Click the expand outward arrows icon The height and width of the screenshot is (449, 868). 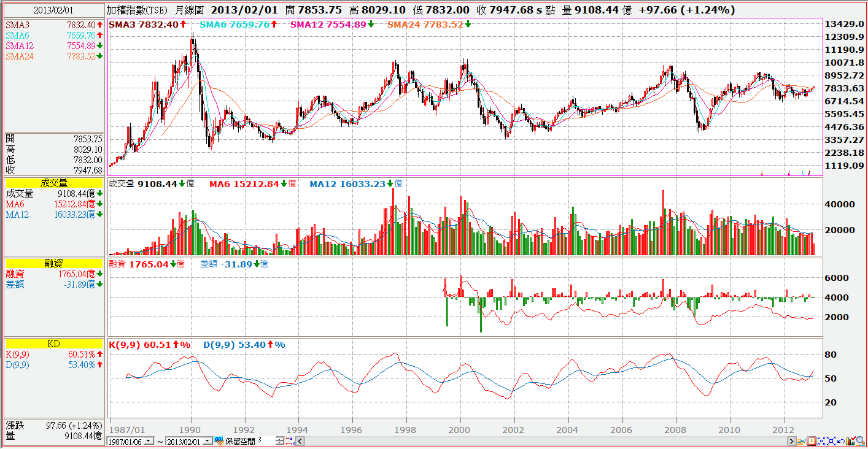[831, 441]
